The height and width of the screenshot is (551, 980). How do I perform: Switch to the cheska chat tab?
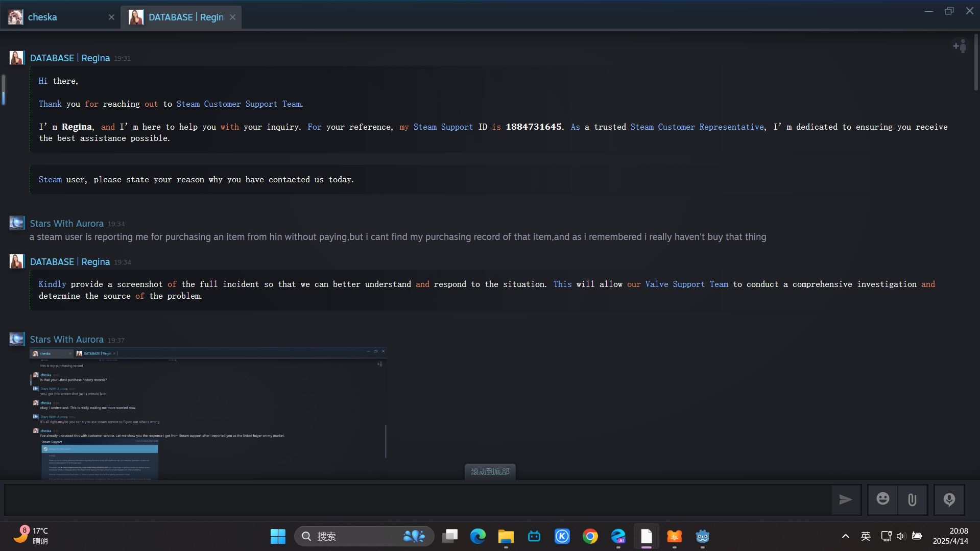coord(60,17)
